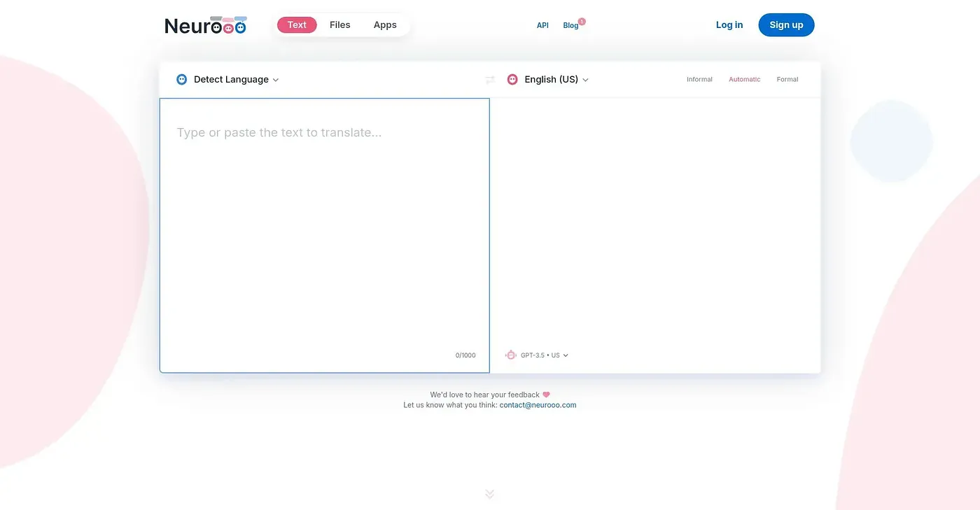Open the Detect Language dropdown

pyautogui.click(x=236, y=80)
